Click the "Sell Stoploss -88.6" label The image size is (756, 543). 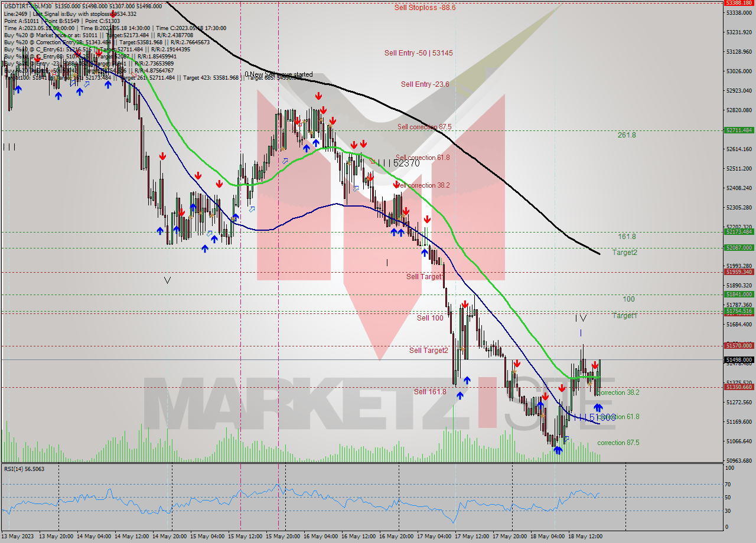(425, 8)
